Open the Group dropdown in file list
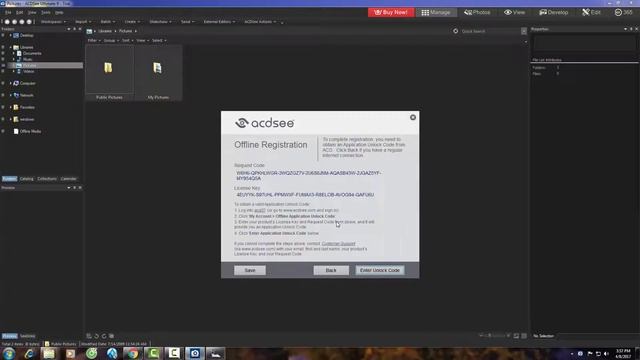 click(111, 40)
